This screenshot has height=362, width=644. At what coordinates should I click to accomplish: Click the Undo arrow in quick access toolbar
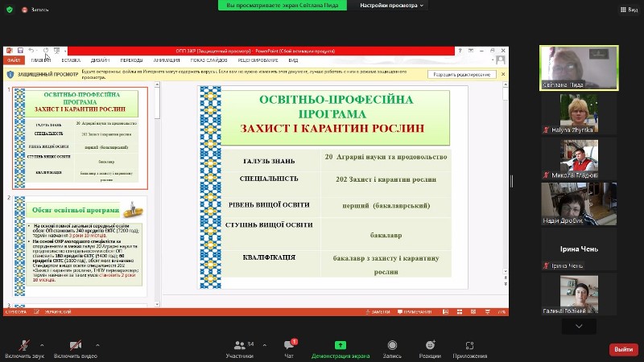[31, 51]
